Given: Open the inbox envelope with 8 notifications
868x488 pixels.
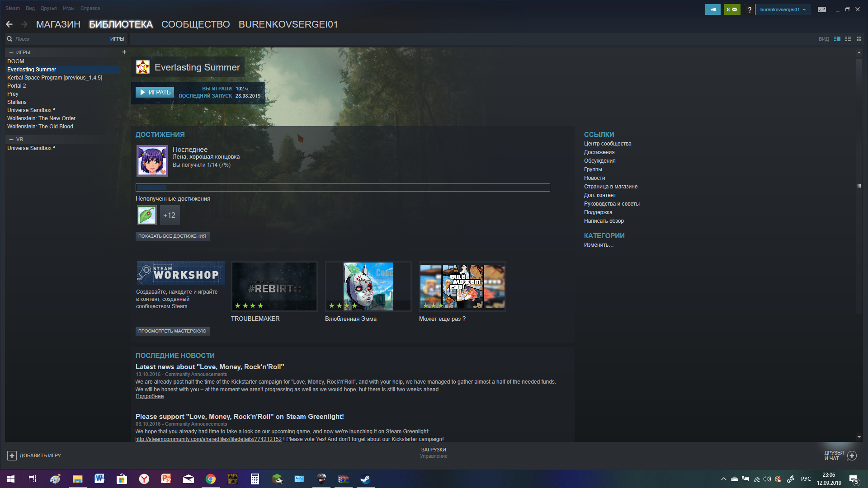Looking at the screenshot, I should [731, 9].
